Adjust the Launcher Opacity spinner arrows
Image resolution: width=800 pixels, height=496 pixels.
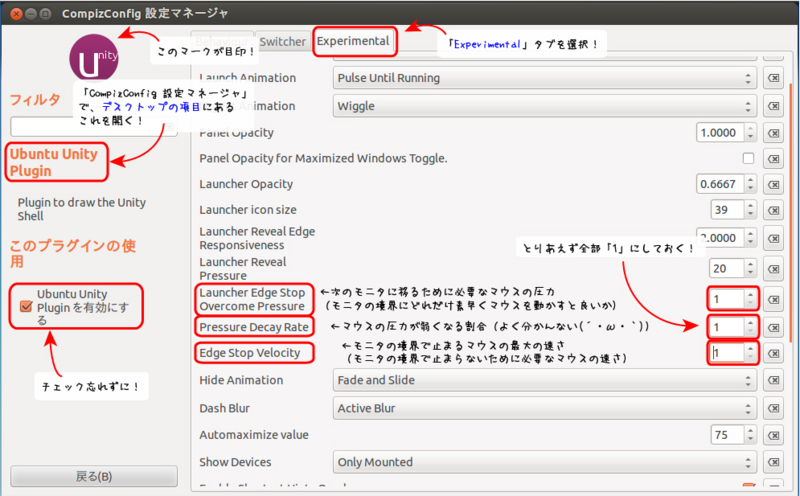point(750,184)
